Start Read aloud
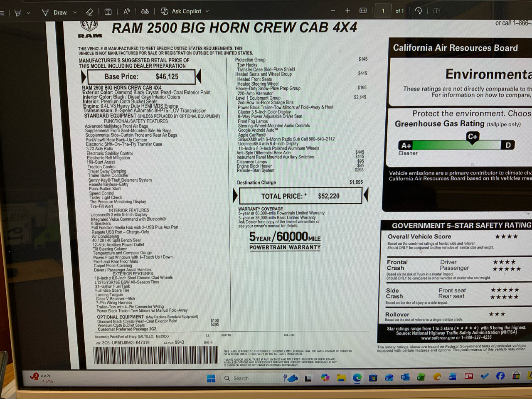Viewport: 532px width, 399px height. (x=127, y=11)
